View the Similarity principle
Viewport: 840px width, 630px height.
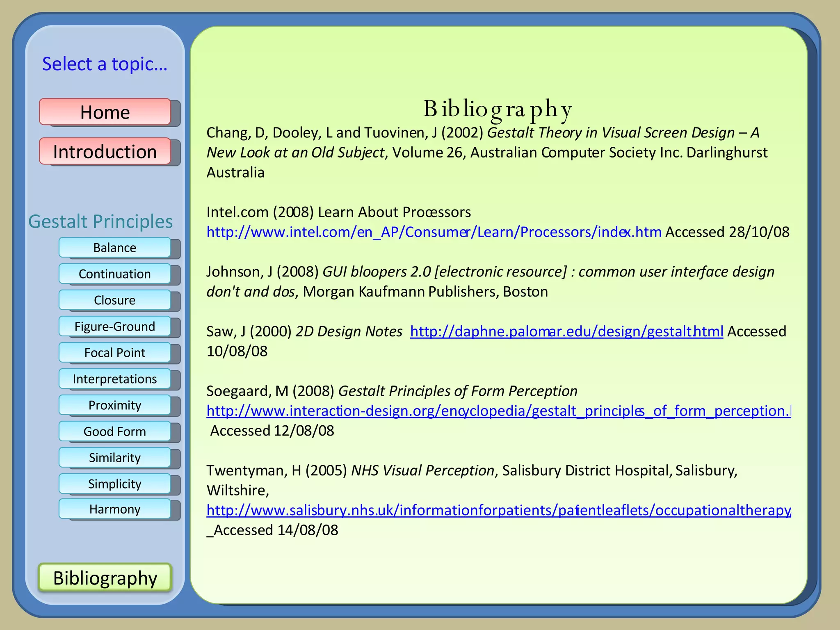point(115,457)
